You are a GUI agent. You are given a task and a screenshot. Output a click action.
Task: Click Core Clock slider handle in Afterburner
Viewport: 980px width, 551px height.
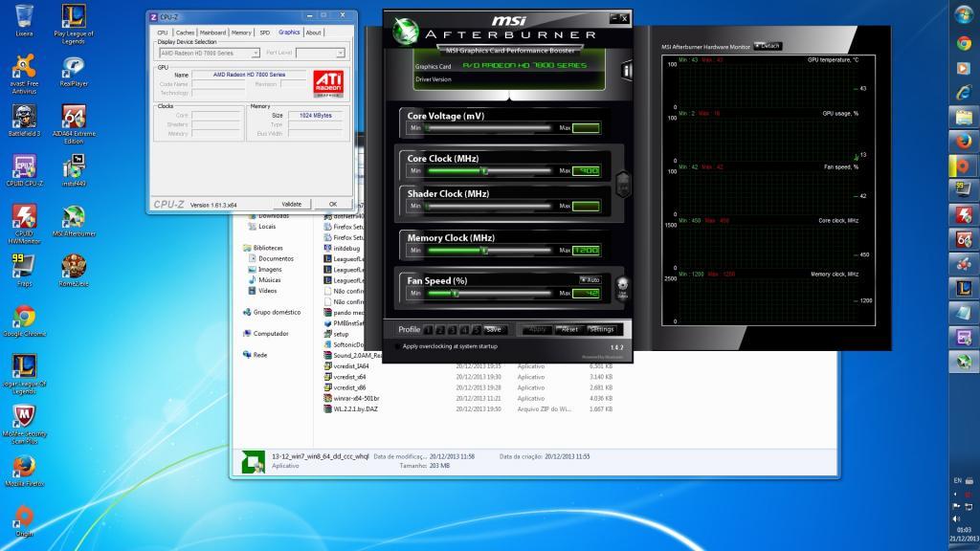tap(484, 170)
